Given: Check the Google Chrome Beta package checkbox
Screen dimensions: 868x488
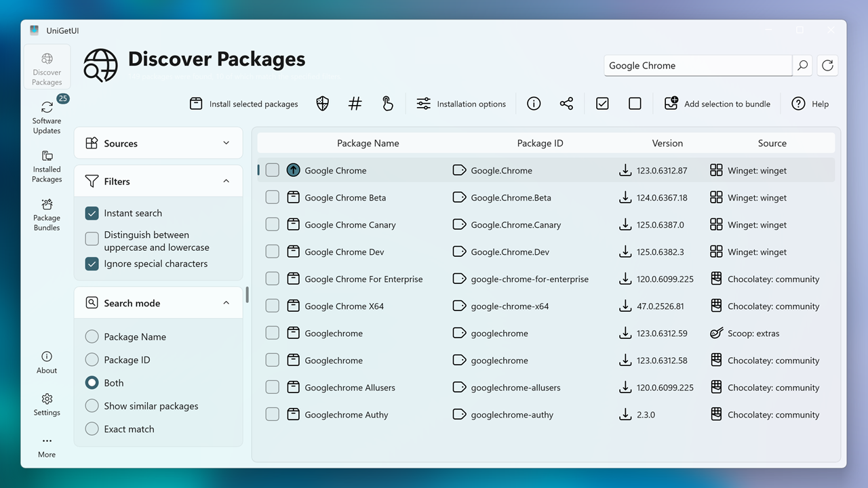Looking at the screenshot, I should point(272,197).
